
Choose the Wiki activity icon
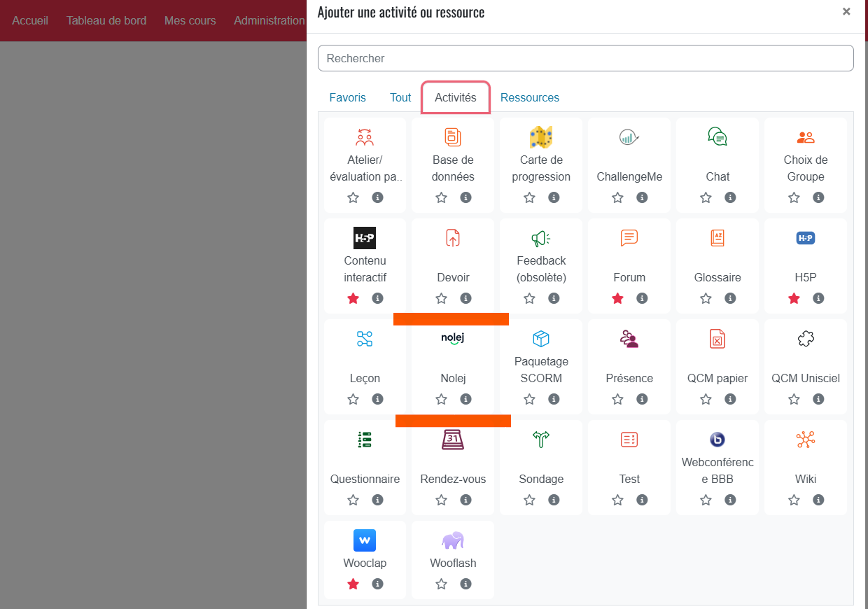click(x=806, y=440)
